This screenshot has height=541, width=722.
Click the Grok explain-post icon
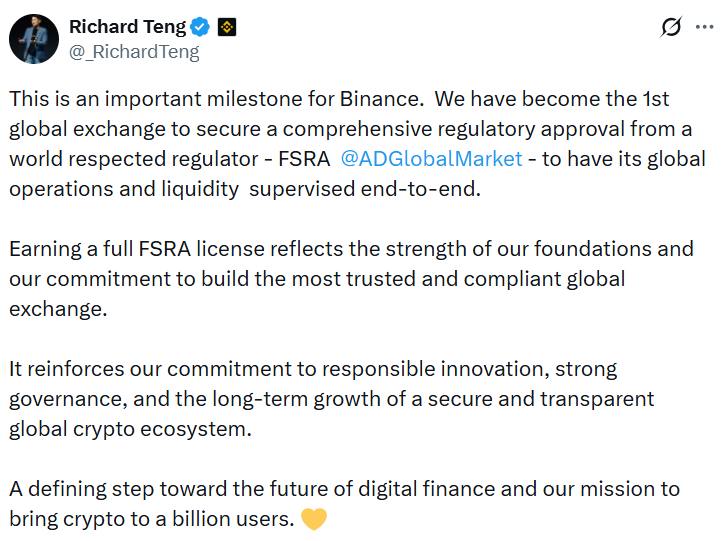[671, 28]
